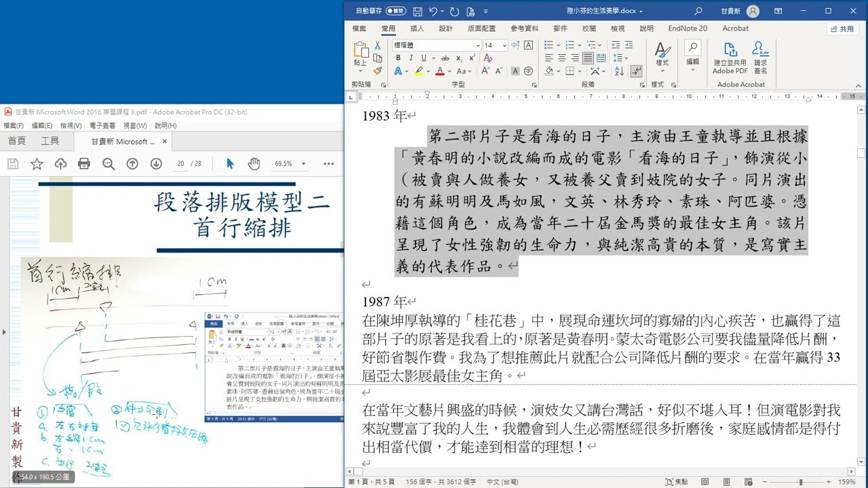Apply yellow text highlight color

tap(419, 71)
